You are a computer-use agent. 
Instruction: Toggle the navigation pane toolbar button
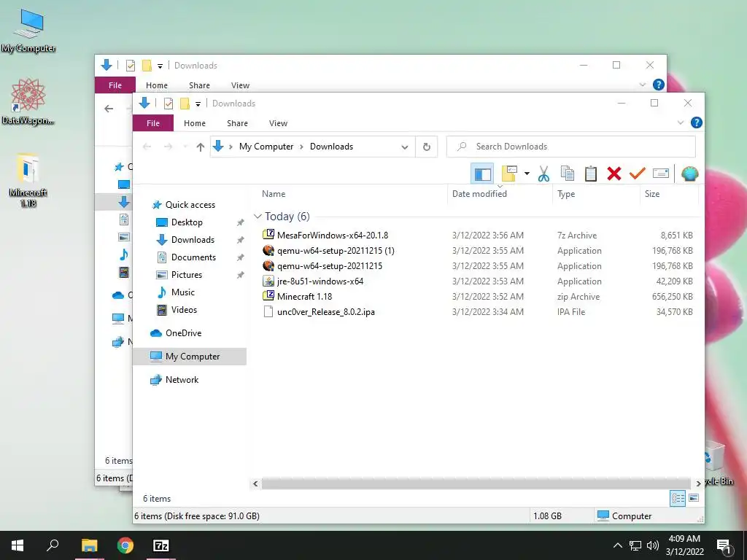pyautogui.click(x=482, y=174)
